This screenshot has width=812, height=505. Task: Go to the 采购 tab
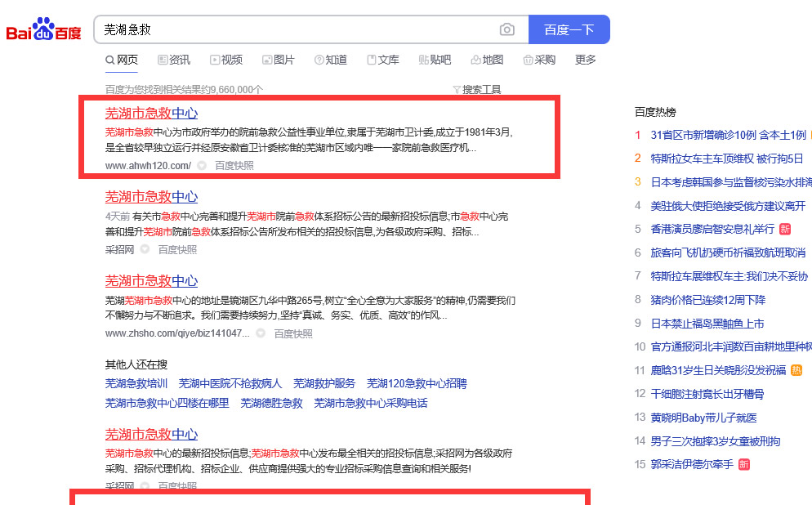(539, 60)
